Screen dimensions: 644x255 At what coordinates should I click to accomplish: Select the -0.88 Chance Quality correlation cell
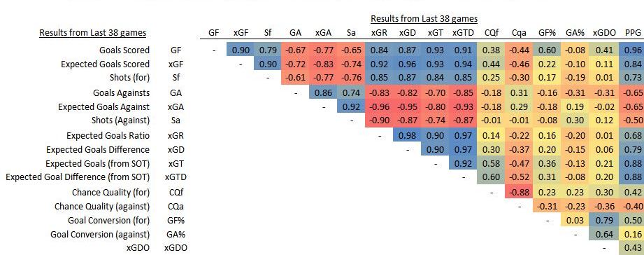click(519, 192)
